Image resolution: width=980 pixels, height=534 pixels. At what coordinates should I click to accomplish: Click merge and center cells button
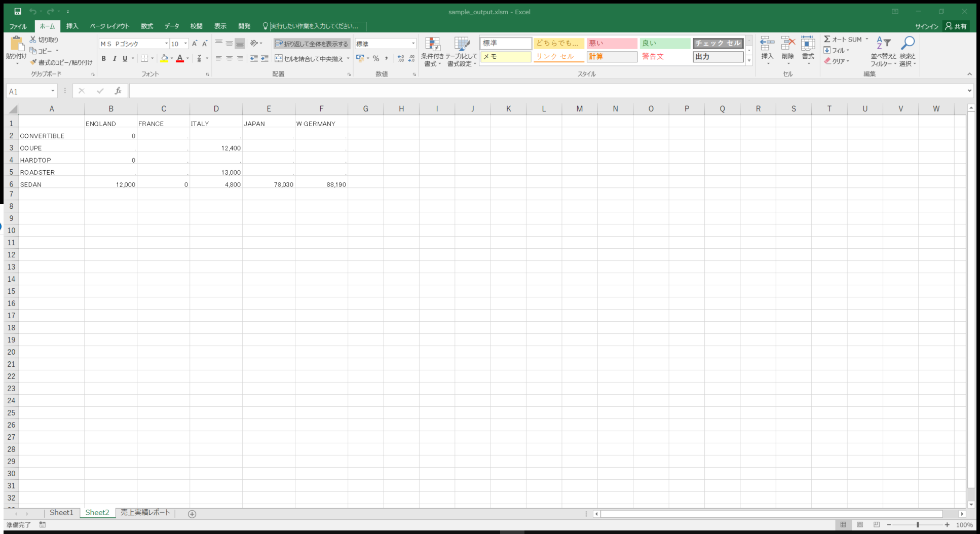point(309,58)
